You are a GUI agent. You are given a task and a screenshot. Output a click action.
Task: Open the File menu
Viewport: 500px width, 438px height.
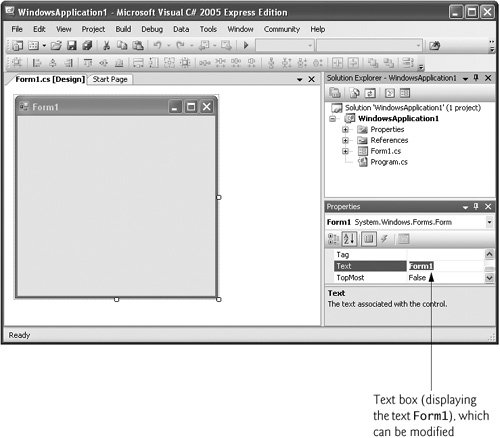point(17,29)
